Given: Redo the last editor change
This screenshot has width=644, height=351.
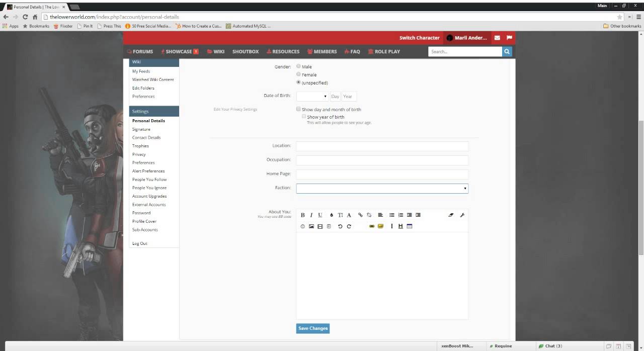Looking at the screenshot, I should coord(349,226).
